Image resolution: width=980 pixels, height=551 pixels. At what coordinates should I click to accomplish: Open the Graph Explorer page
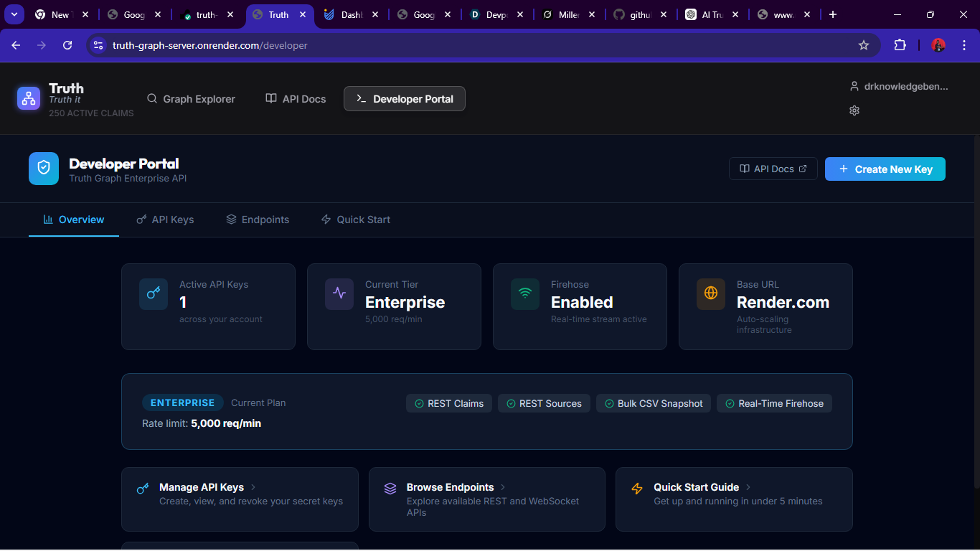click(x=191, y=99)
